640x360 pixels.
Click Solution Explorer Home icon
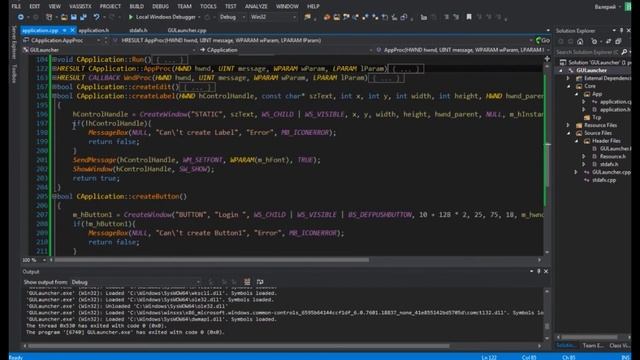click(580, 42)
